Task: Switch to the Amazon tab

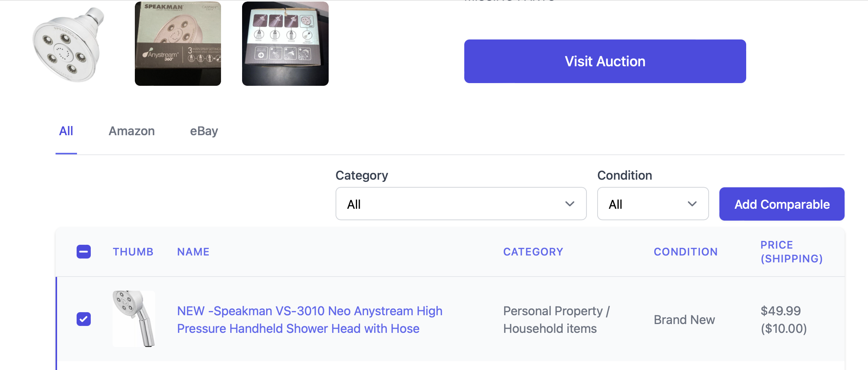Action: point(131,131)
